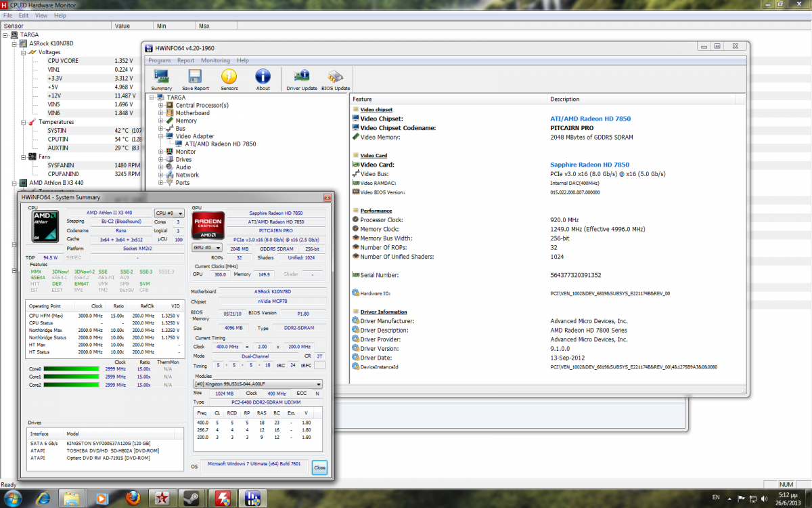The height and width of the screenshot is (508, 812).
Task: Open the Program menu in HWiNFO64
Action: tap(160, 60)
